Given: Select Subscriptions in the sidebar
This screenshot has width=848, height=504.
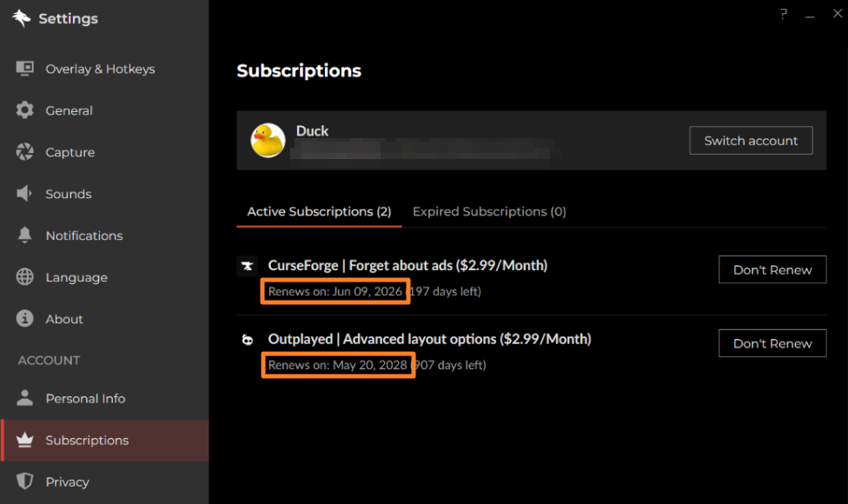Looking at the screenshot, I should (x=104, y=441).
